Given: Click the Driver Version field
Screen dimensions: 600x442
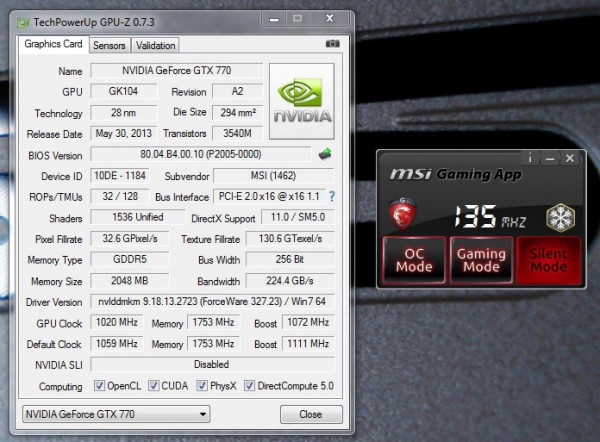Looking at the screenshot, I should coord(212,301).
